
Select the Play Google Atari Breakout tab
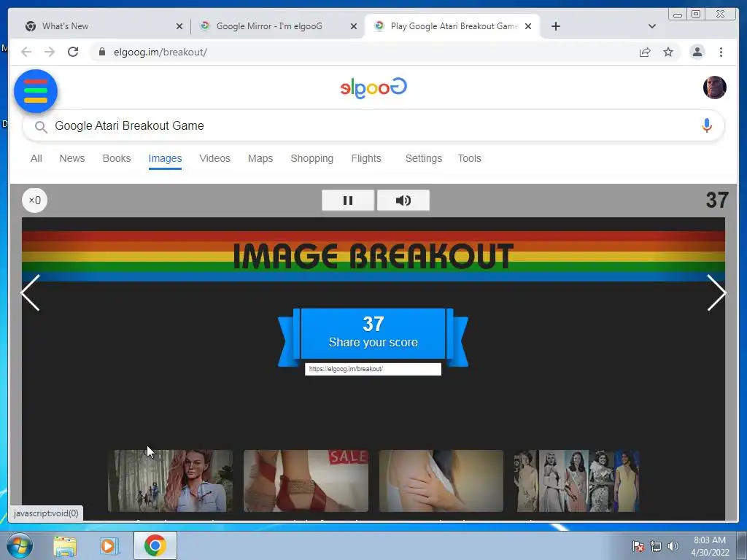[453, 26]
